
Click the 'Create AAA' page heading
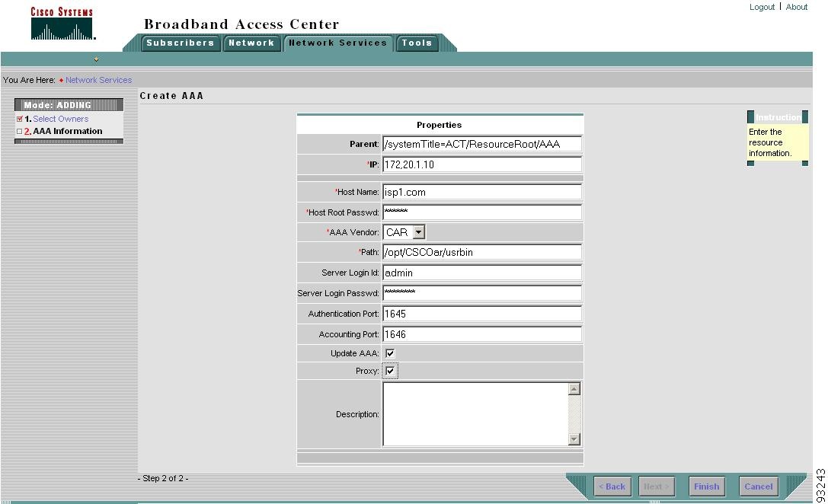[171, 95]
